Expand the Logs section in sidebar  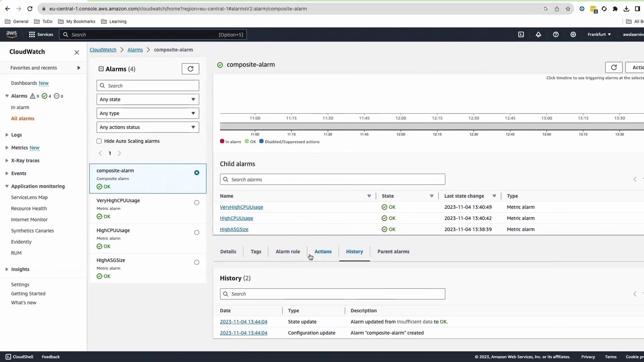(7, 135)
